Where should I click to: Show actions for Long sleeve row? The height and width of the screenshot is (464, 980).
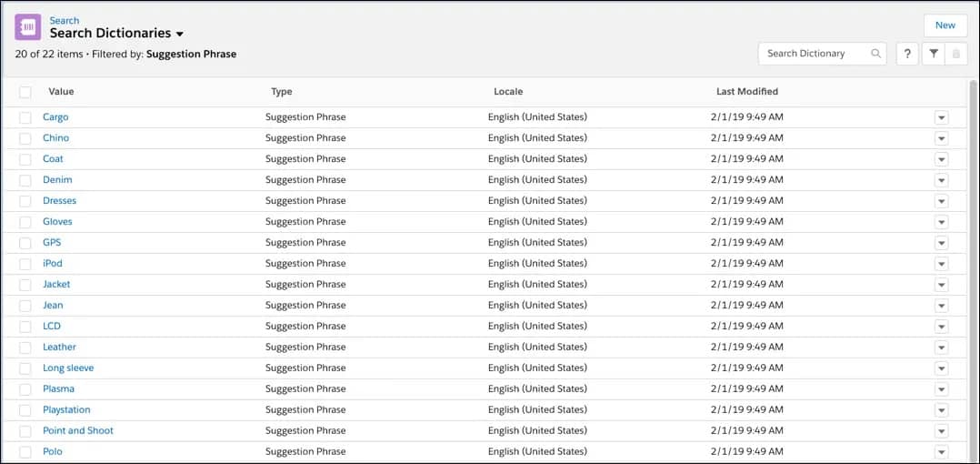click(941, 368)
